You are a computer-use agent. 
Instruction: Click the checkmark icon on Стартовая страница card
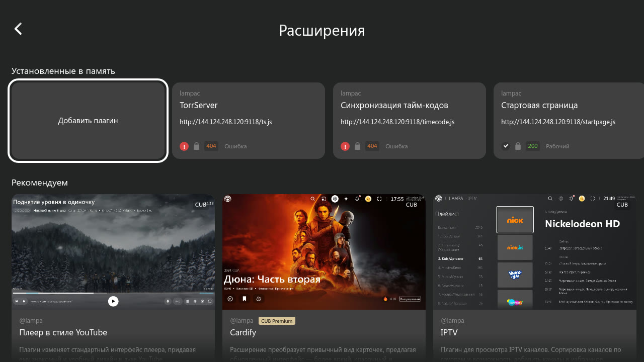[x=506, y=146]
